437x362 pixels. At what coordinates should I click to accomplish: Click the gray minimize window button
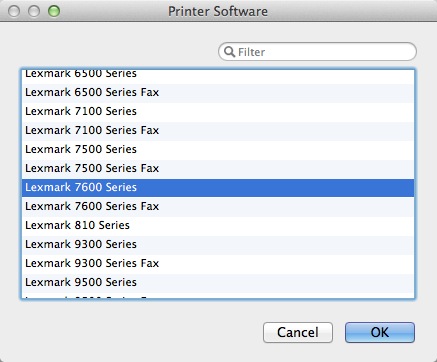34,11
